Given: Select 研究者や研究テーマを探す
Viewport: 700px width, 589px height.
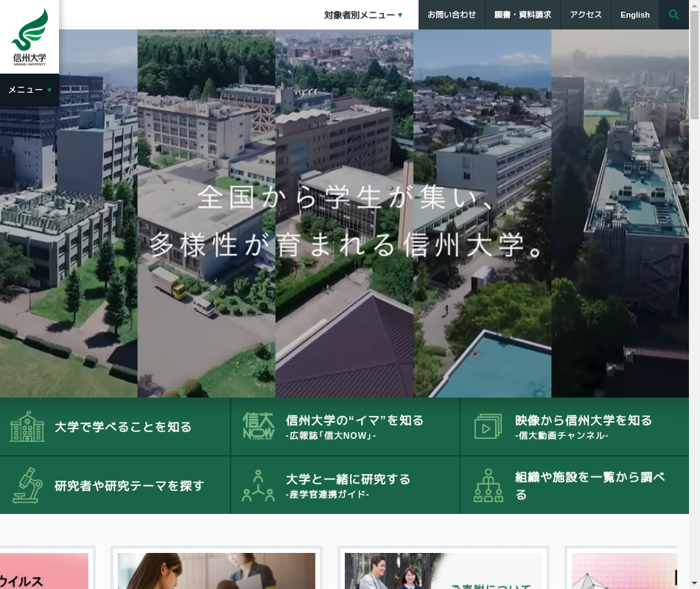Looking at the screenshot, I should coord(129,486).
